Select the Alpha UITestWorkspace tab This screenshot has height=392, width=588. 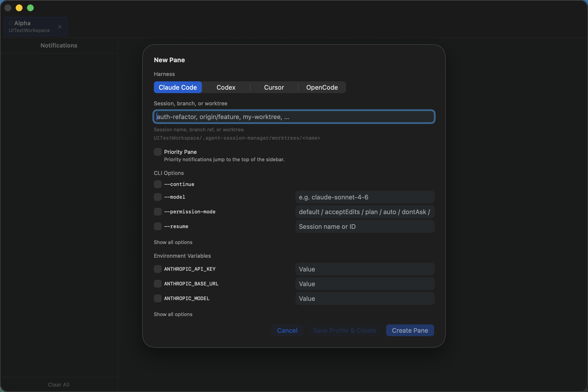(x=36, y=26)
